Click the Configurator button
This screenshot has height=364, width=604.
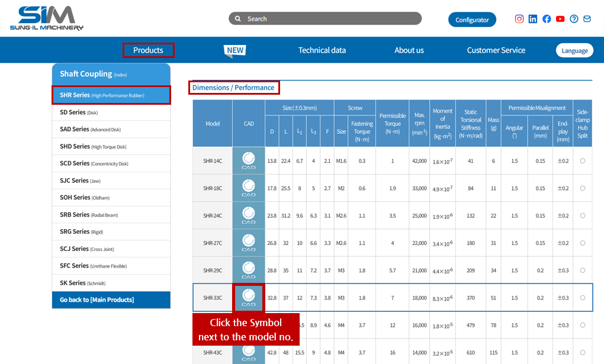pyautogui.click(x=472, y=20)
